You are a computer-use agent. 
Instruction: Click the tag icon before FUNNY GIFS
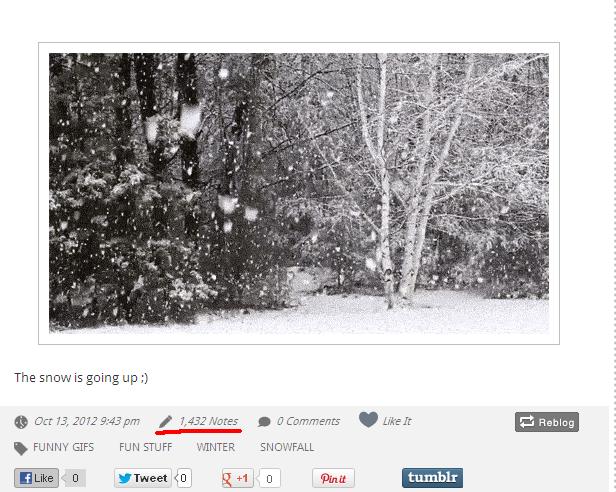(x=20, y=448)
